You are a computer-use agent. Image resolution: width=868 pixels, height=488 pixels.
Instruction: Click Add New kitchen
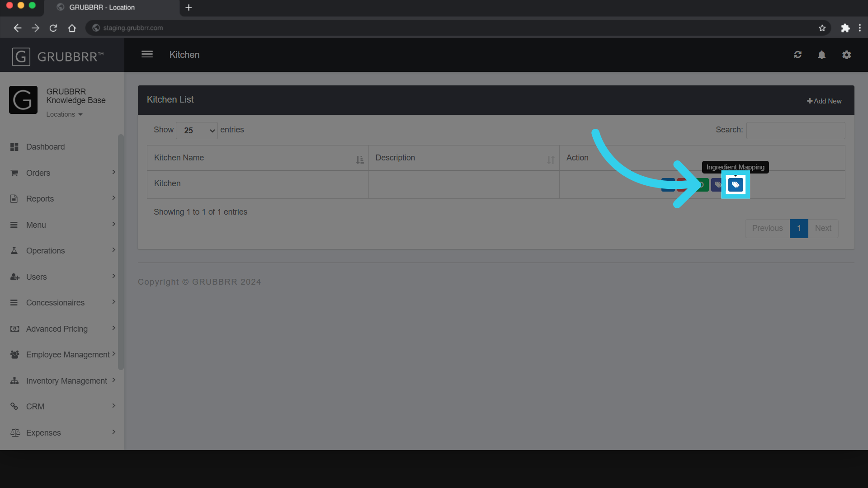824,101
